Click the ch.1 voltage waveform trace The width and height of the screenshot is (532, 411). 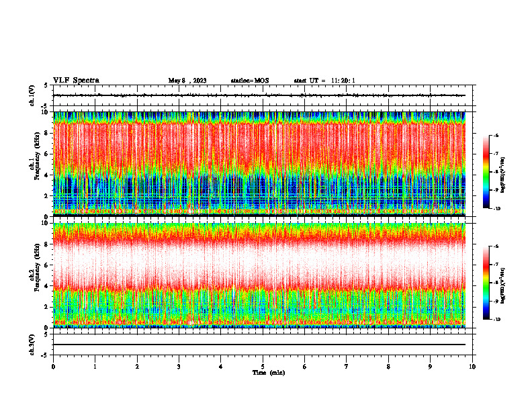point(259,95)
